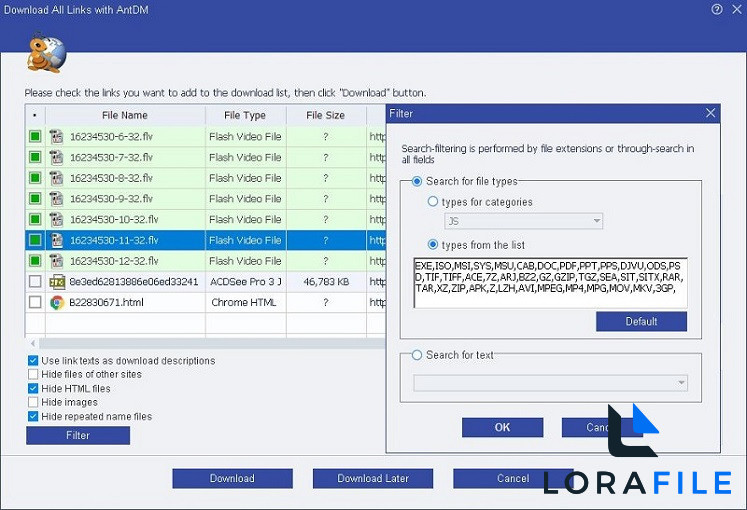Screen dimensions: 747x510
Task: Uncheck 16234530-11-32.flv row checkbox
Action: [35, 240]
